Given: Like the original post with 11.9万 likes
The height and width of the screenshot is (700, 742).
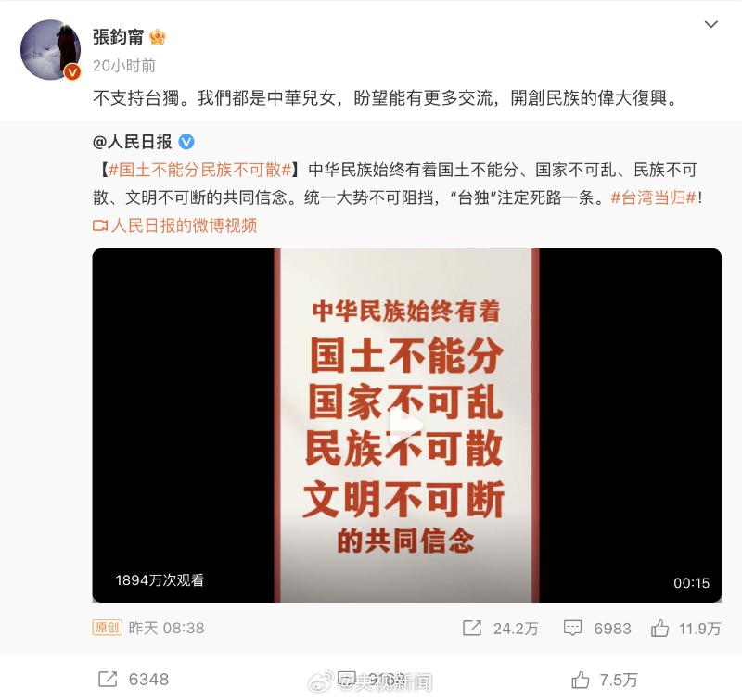Looking at the screenshot, I should coord(659,628).
